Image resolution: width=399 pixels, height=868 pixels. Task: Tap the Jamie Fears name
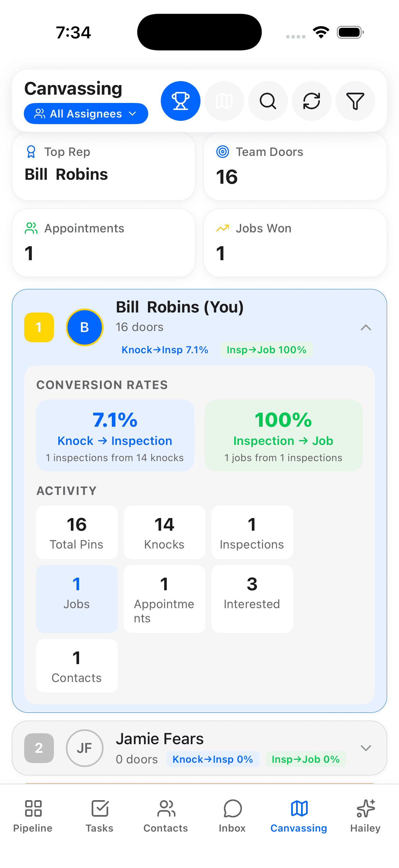pos(160,739)
